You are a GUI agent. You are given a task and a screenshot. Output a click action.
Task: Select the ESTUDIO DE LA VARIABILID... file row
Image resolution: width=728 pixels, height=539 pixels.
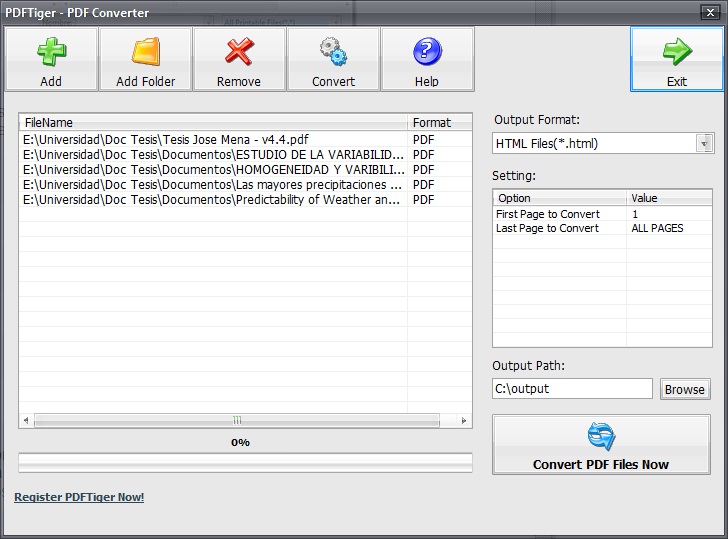click(246, 154)
